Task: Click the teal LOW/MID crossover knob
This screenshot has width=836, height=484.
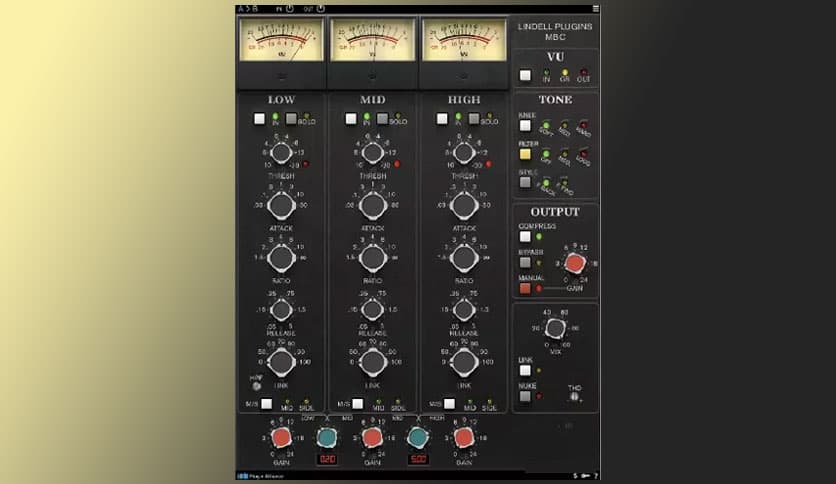Action: (x=327, y=438)
